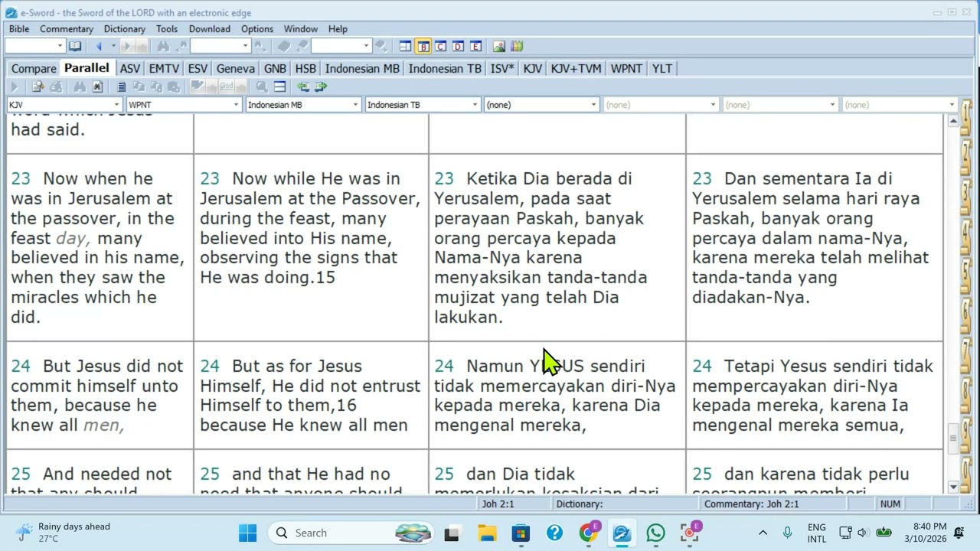Click the status bar "Dictionary:" field
Viewport: 980px width, 551px height.
pyautogui.click(x=626, y=504)
